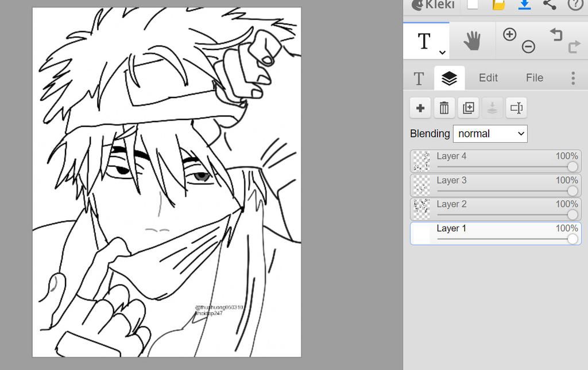Select Layer 4 in the layer list

496,161
